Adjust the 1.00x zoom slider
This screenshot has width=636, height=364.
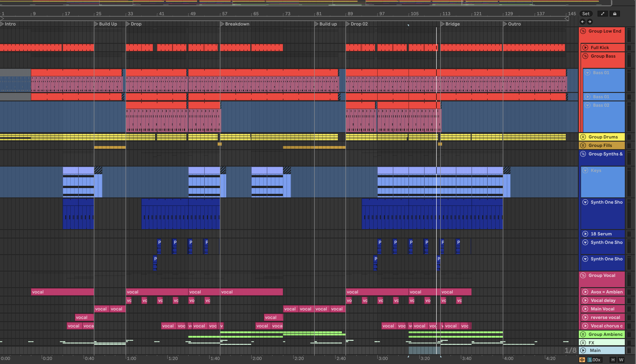[594, 360]
